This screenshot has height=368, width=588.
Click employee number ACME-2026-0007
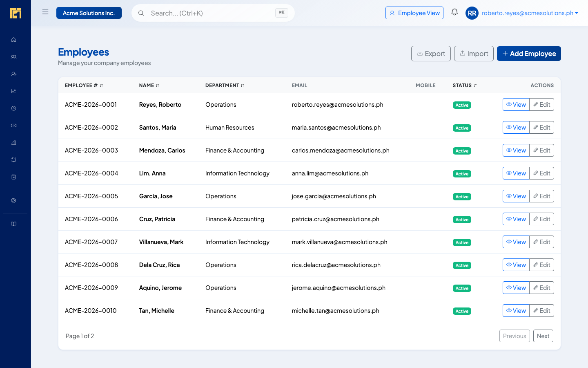coord(91,242)
